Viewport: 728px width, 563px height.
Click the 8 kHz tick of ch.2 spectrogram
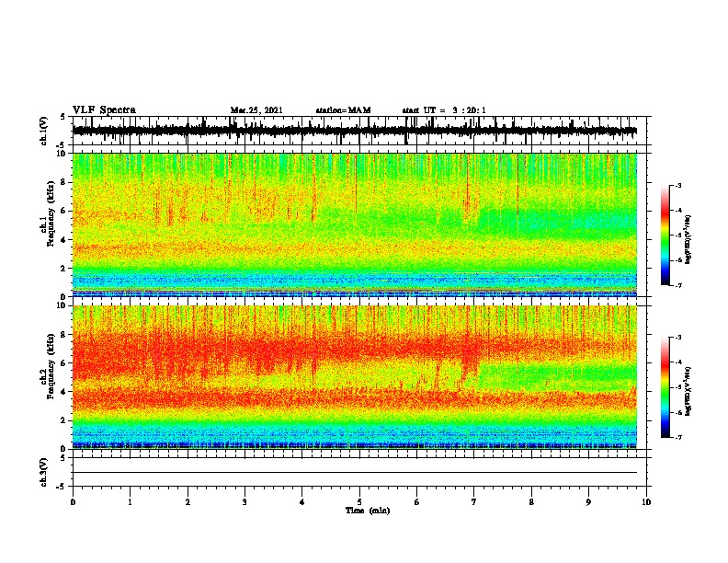point(65,335)
